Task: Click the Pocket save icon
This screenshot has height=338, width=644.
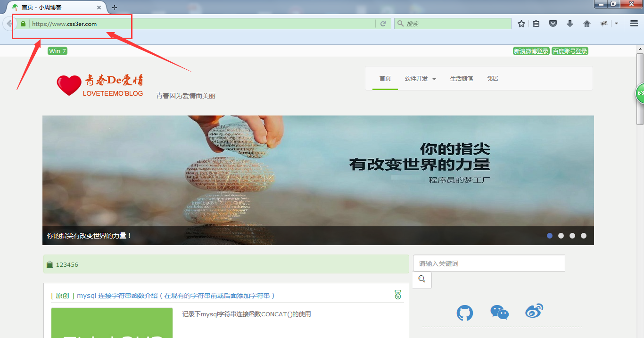Action: tap(553, 24)
